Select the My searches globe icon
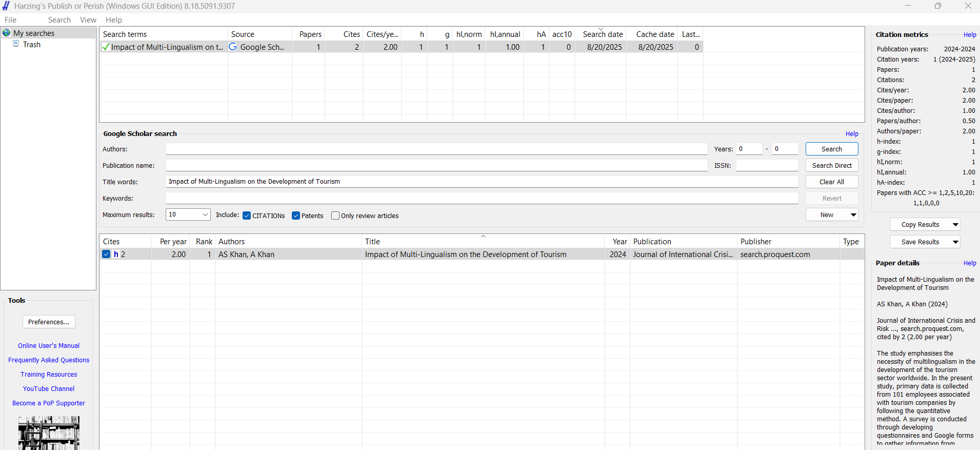980x450 pixels. [x=7, y=33]
